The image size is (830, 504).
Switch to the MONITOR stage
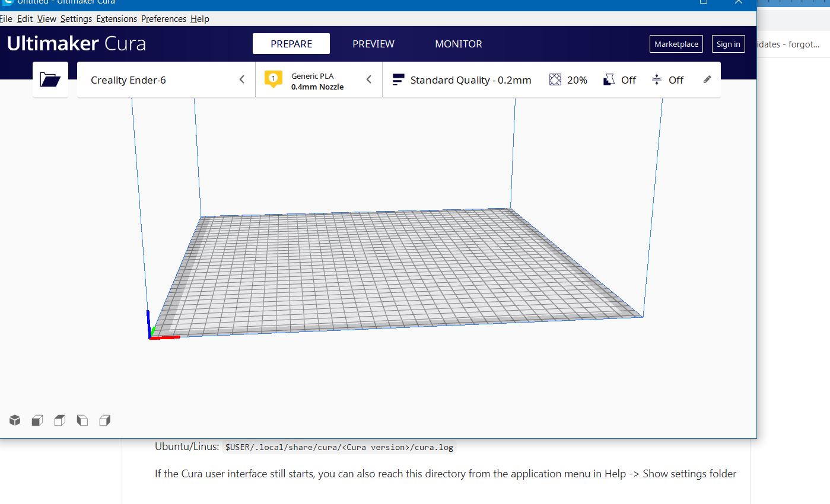(x=458, y=43)
